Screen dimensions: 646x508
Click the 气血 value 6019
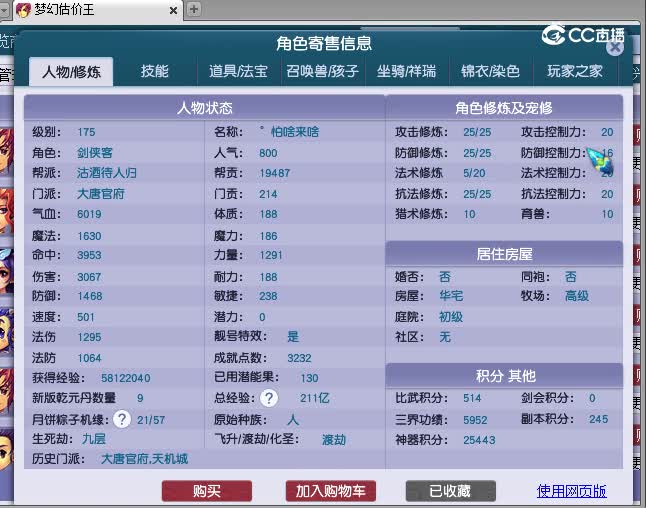pyautogui.click(x=89, y=214)
